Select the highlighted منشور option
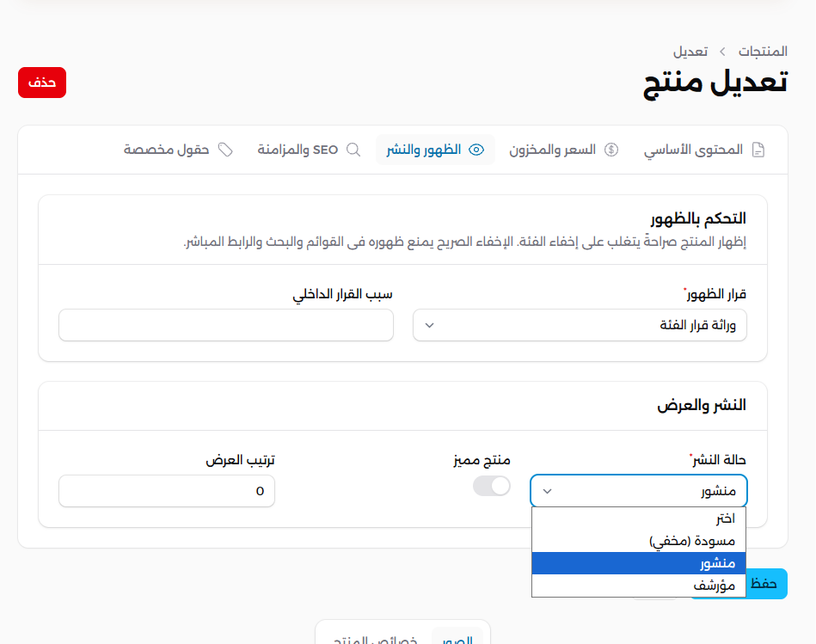The image size is (816, 644). coord(639,563)
